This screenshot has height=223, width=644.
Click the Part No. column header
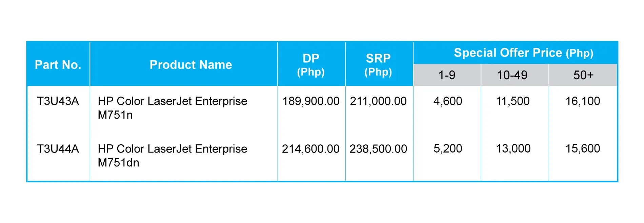coord(58,64)
